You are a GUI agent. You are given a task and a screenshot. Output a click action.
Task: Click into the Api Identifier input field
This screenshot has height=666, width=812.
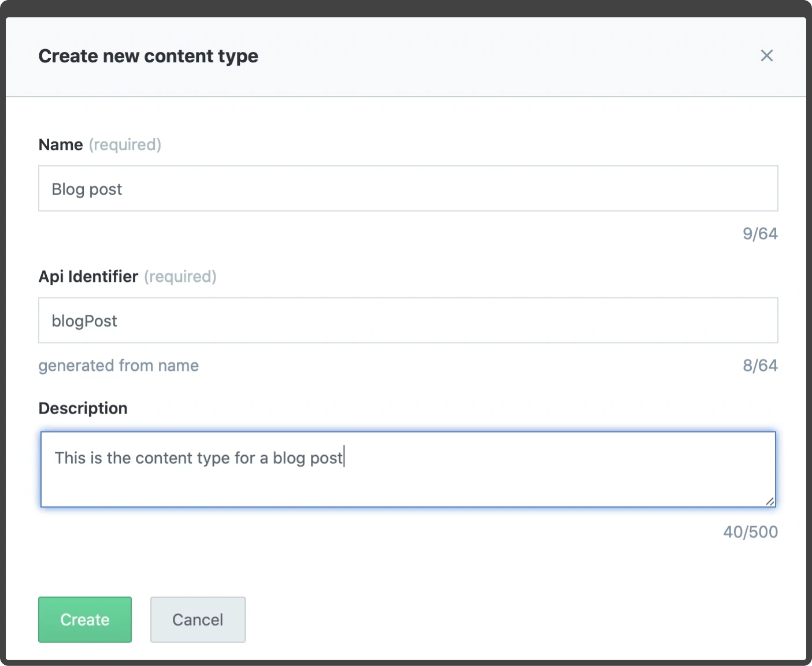[x=408, y=321]
